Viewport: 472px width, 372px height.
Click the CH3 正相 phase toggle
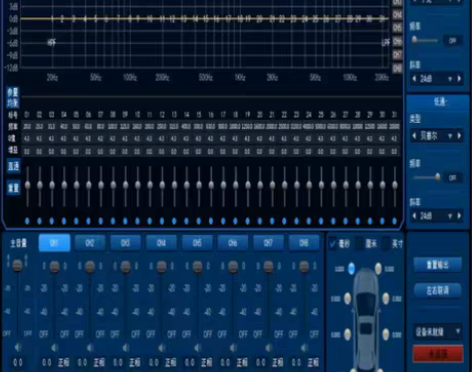135,362
